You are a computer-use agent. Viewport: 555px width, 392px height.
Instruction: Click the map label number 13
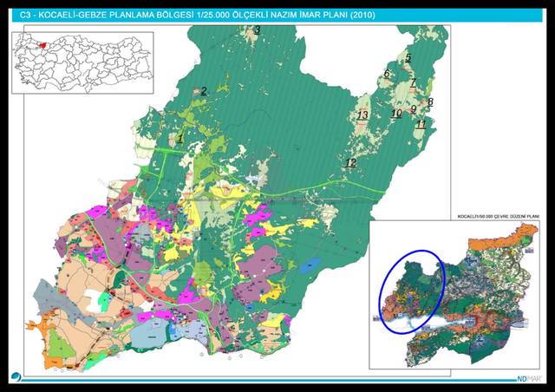point(362,115)
